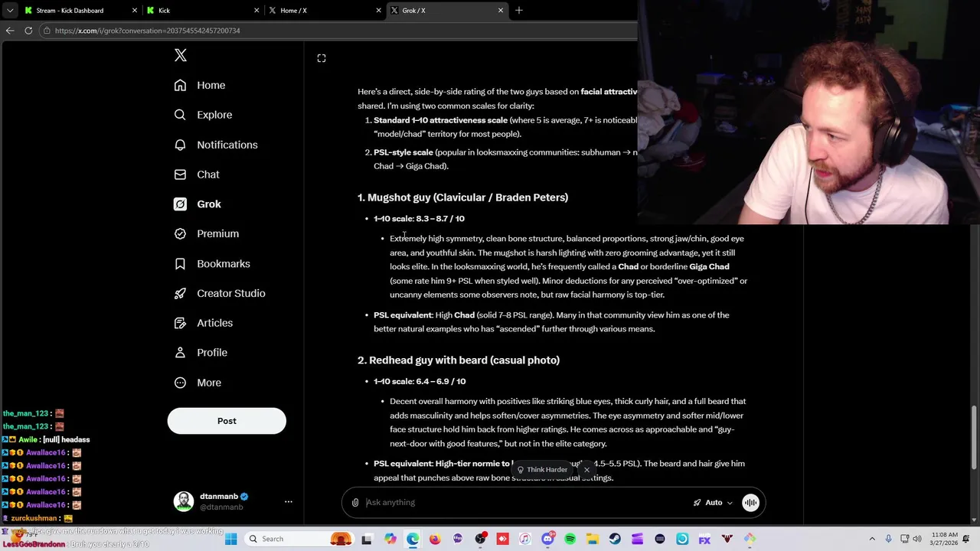The height and width of the screenshot is (551, 980).
Task: Open Steam from the taskbar
Action: (615, 539)
